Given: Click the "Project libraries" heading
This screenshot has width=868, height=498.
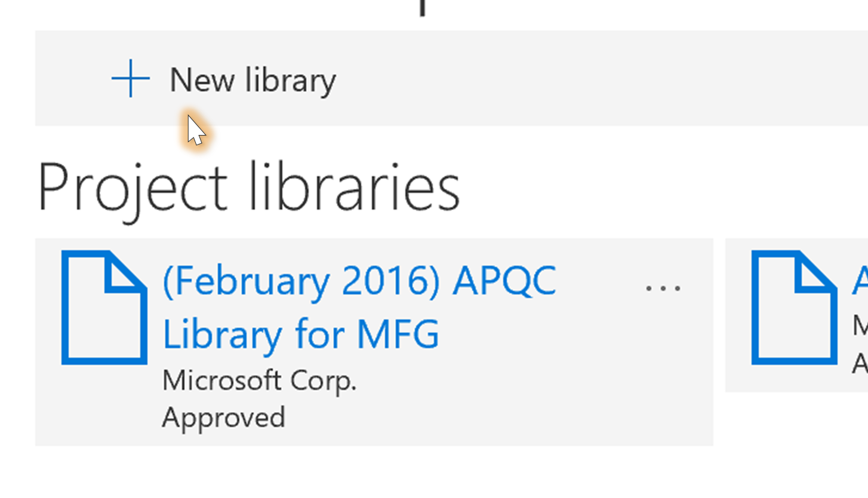Looking at the screenshot, I should [248, 187].
